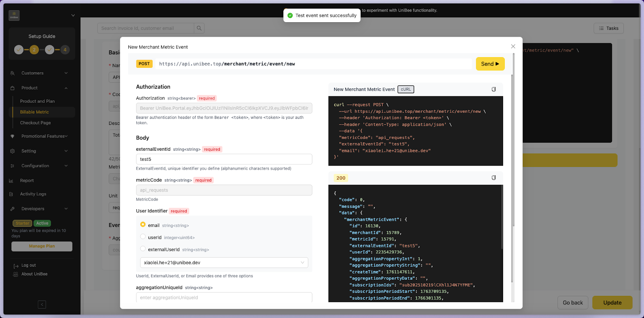The image size is (644, 318).
Task: Click the response panel scrollbar
Action: tap(502, 218)
